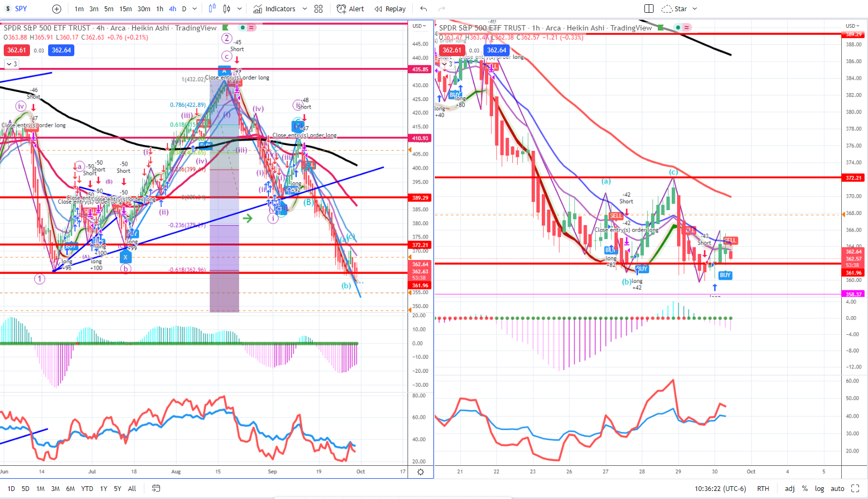Create an Alert
The width and height of the screenshot is (868, 499).
[x=350, y=9]
